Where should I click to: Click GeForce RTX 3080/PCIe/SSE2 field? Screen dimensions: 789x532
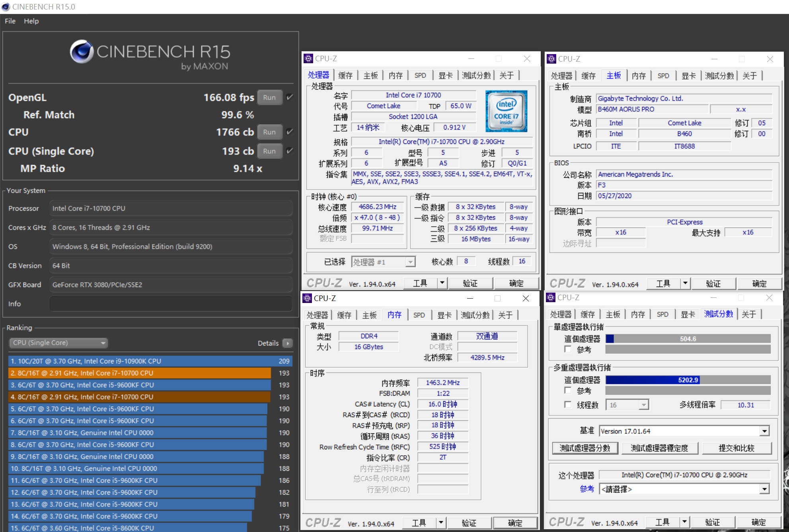tap(171, 285)
